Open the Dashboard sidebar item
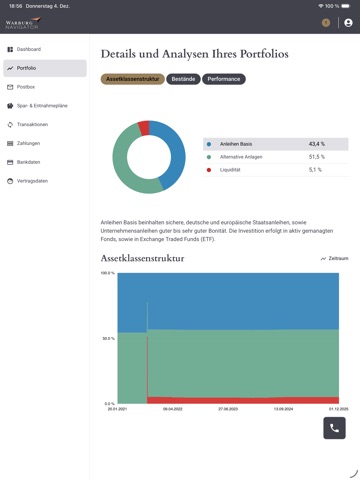Image resolution: width=360 pixels, height=480 pixels. (x=45, y=49)
